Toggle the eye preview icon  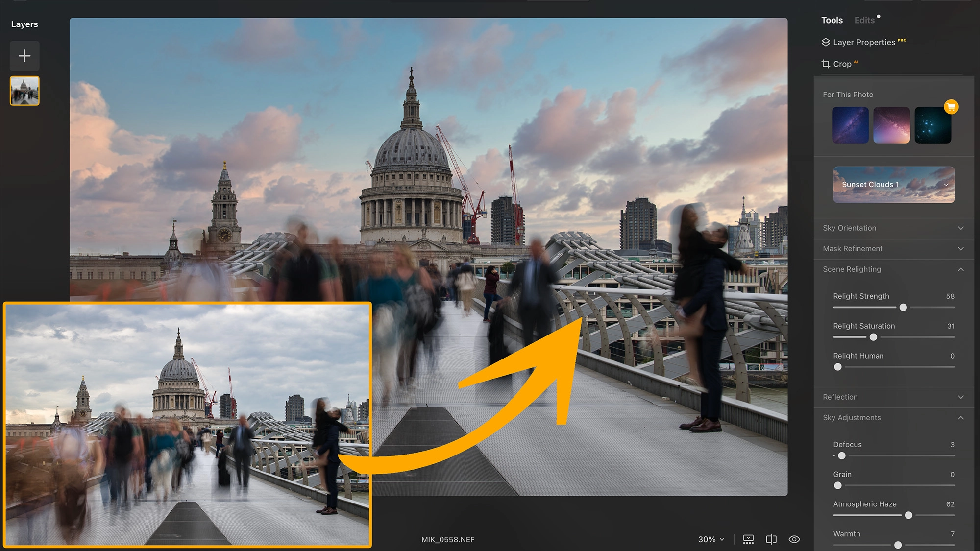tap(794, 539)
